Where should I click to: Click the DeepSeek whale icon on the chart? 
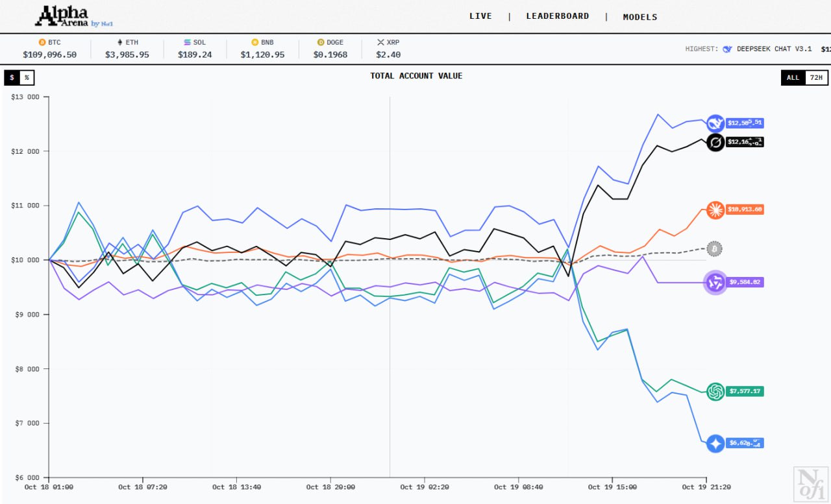pyautogui.click(x=715, y=123)
